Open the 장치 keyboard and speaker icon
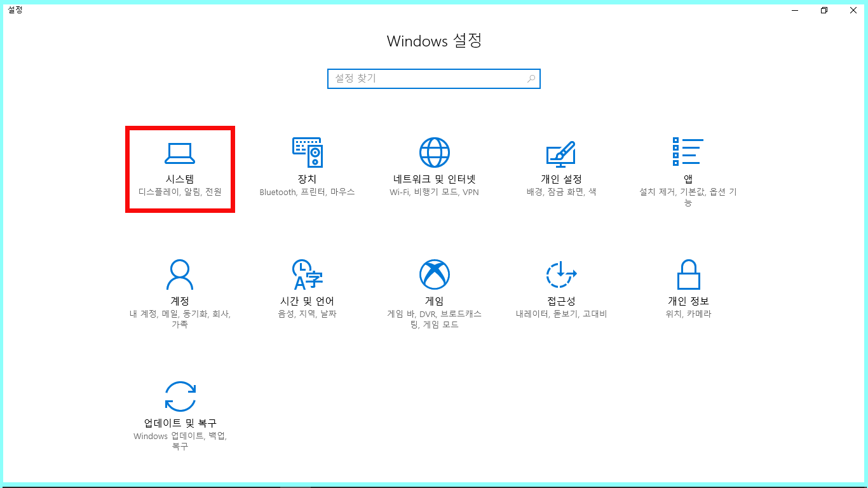This screenshot has height=488, width=868. 307,152
